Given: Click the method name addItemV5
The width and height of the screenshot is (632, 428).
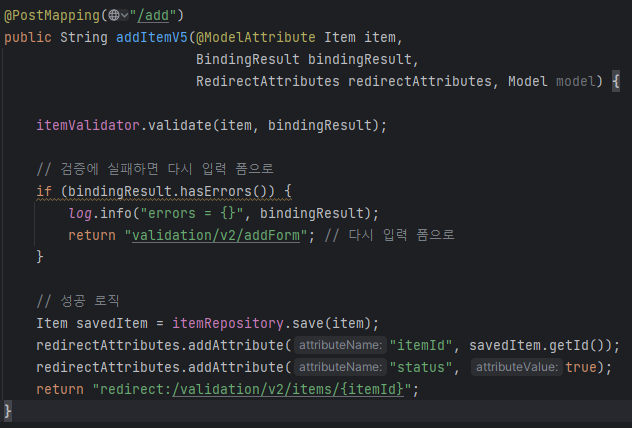Looking at the screenshot, I should [x=152, y=37].
